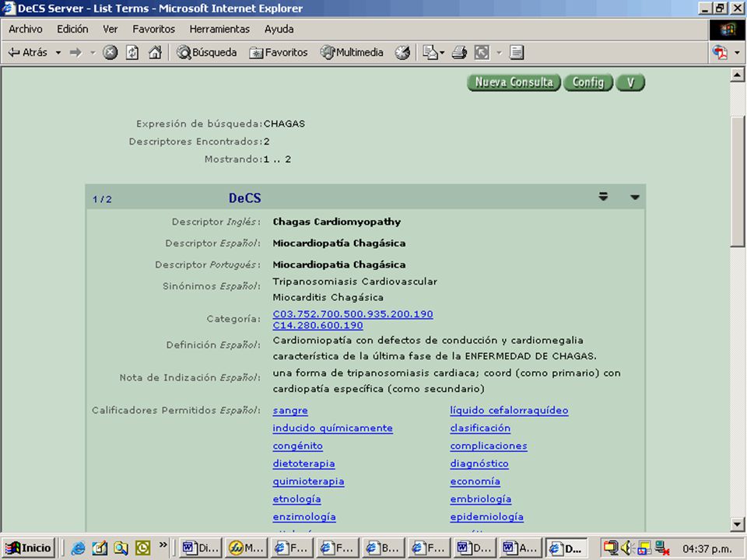The height and width of the screenshot is (560, 747).
Task: Open the Ayuda menu
Action: (279, 29)
